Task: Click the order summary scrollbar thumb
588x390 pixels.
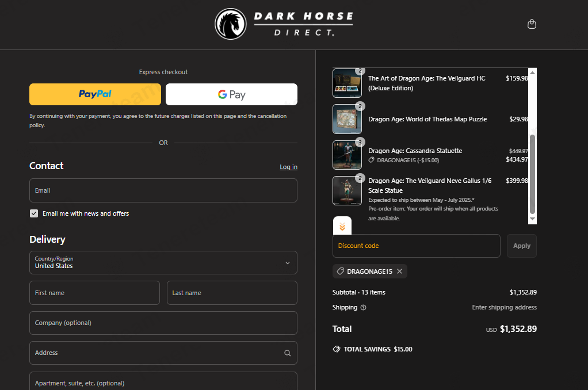Action: click(532, 174)
